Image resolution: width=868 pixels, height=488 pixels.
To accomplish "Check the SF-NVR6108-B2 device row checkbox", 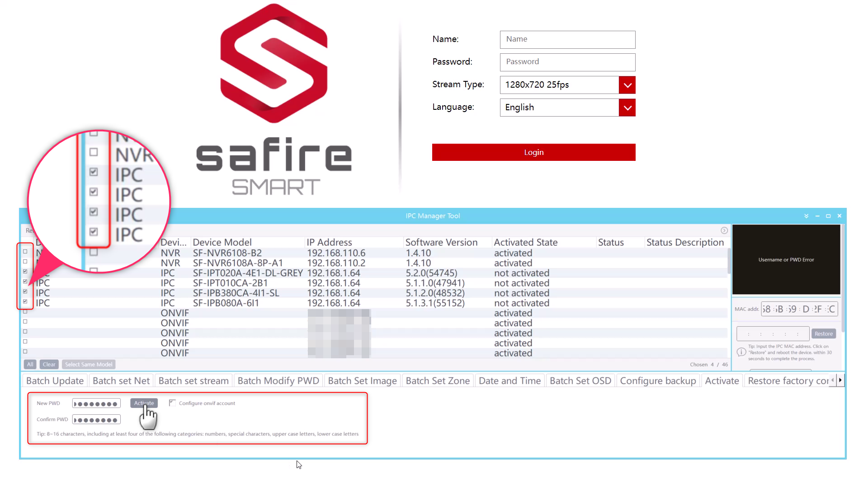I will click(x=25, y=252).
